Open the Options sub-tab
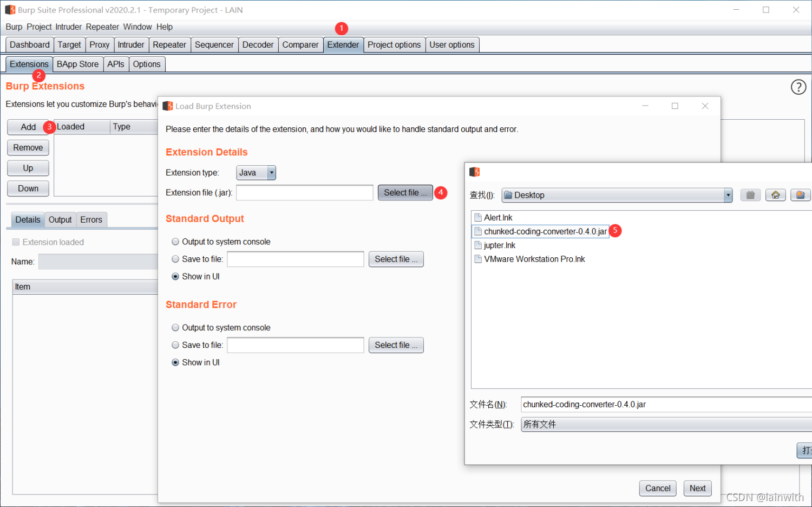 [147, 64]
